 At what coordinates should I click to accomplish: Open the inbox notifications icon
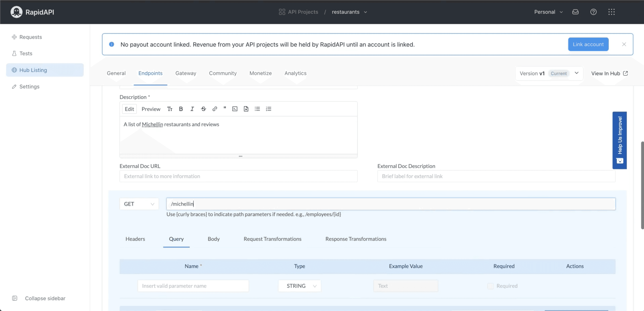575,12
